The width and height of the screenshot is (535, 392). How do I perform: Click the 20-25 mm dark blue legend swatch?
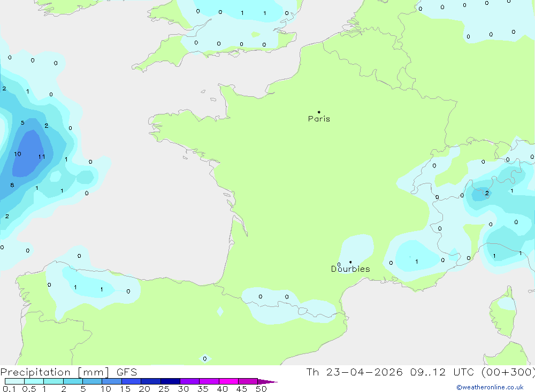pyautogui.click(x=150, y=381)
